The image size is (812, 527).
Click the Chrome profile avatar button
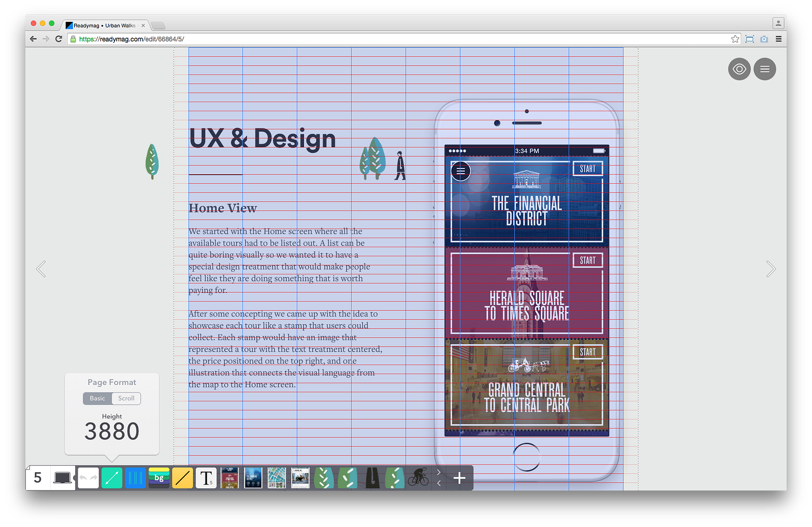pyautogui.click(x=778, y=23)
